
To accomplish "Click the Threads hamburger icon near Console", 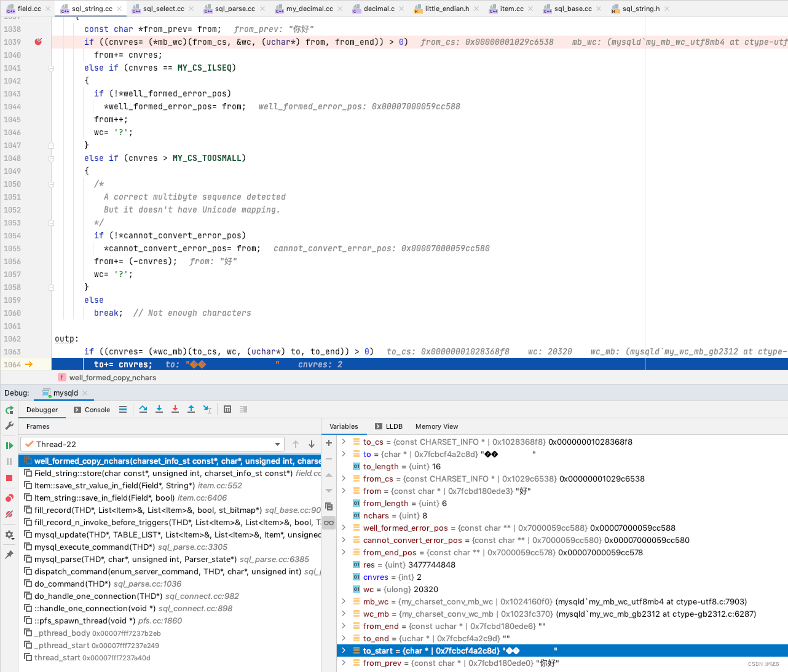I will coord(123,409).
